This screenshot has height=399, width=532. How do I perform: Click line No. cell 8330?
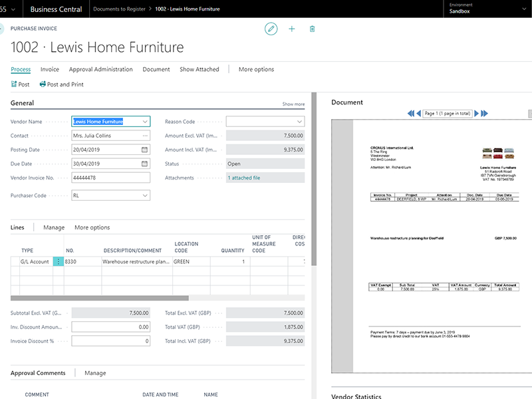coord(82,261)
